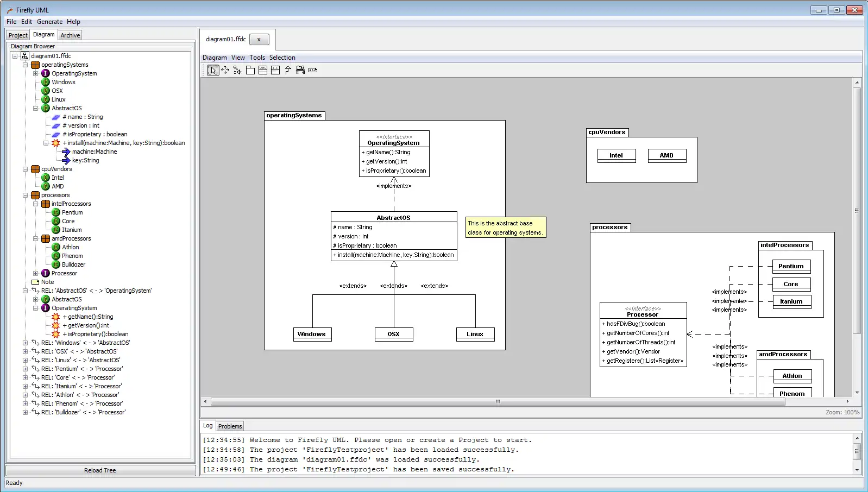Choose the inheritance arrow relationship tool
The height and width of the screenshot is (492, 868).
pos(288,70)
